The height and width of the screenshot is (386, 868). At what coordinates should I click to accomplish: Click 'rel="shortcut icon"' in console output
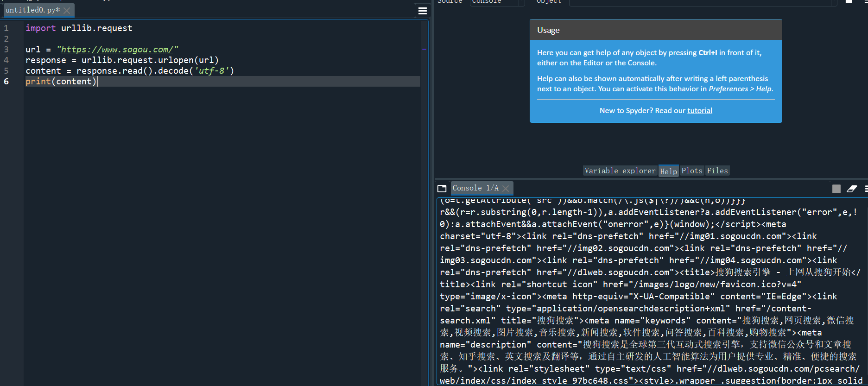pos(549,285)
